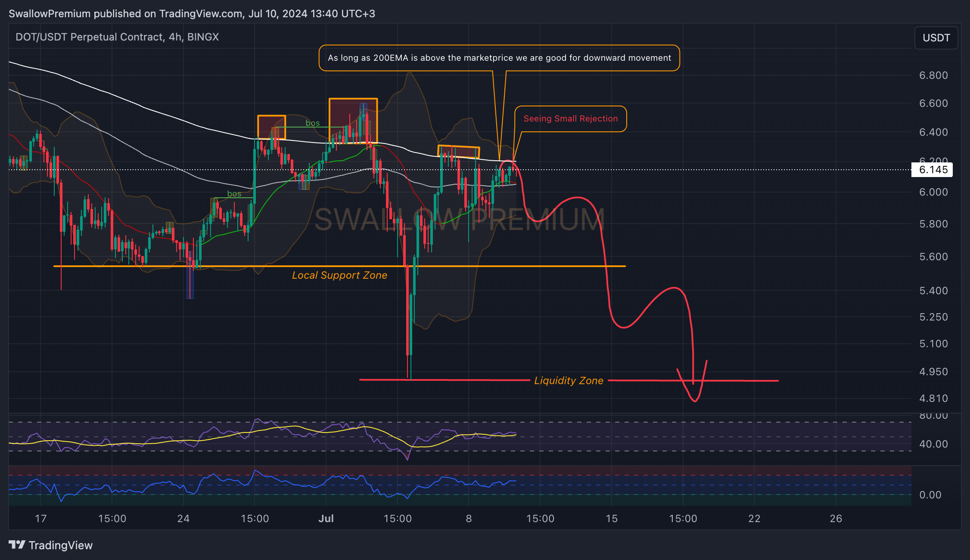Image resolution: width=970 pixels, height=560 pixels.
Task: Click the 6.600 price axis label
Action: (933, 103)
